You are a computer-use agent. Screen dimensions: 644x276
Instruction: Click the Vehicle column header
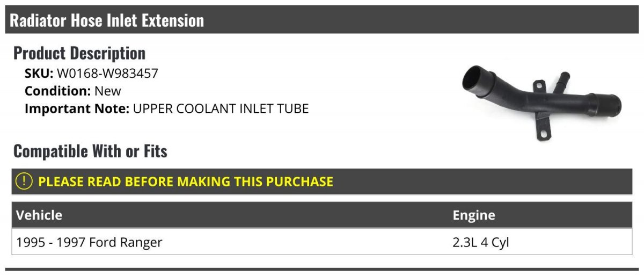pos(39,215)
